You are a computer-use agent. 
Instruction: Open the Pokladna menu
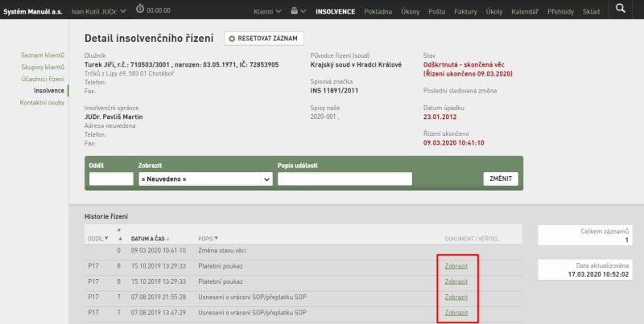click(378, 11)
